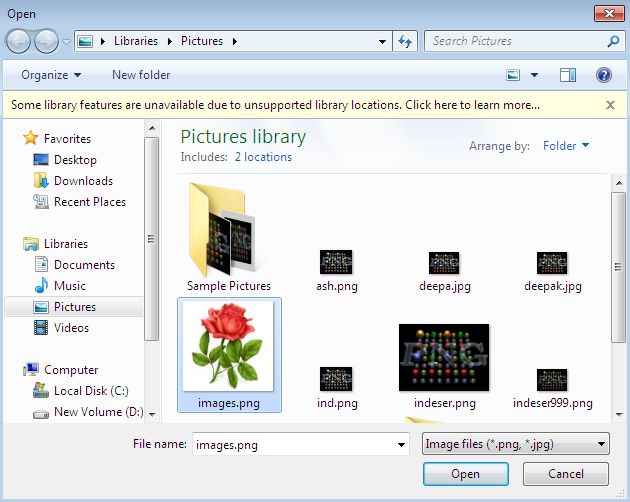Open the Documents library
Screen dimensions: 630x502
(x=75, y=265)
